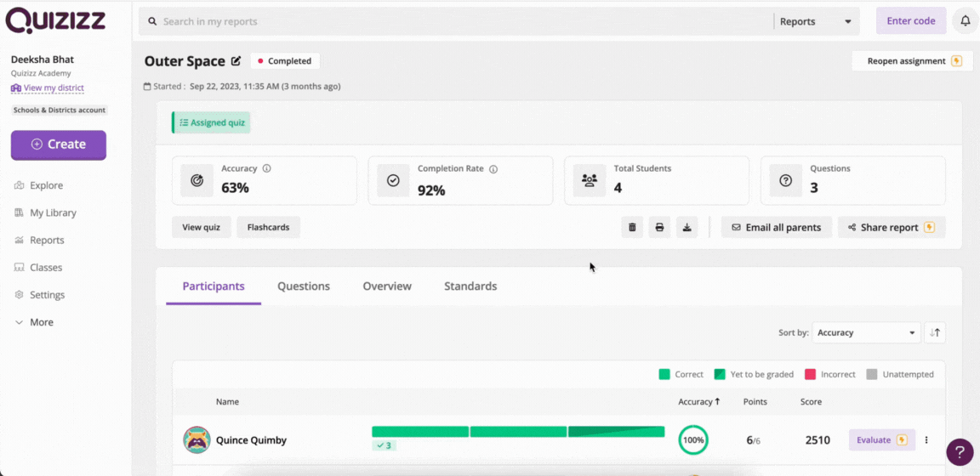Image resolution: width=980 pixels, height=476 pixels.
Task: Open the Sort by Accuracy dropdown
Action: pos(866,333)
